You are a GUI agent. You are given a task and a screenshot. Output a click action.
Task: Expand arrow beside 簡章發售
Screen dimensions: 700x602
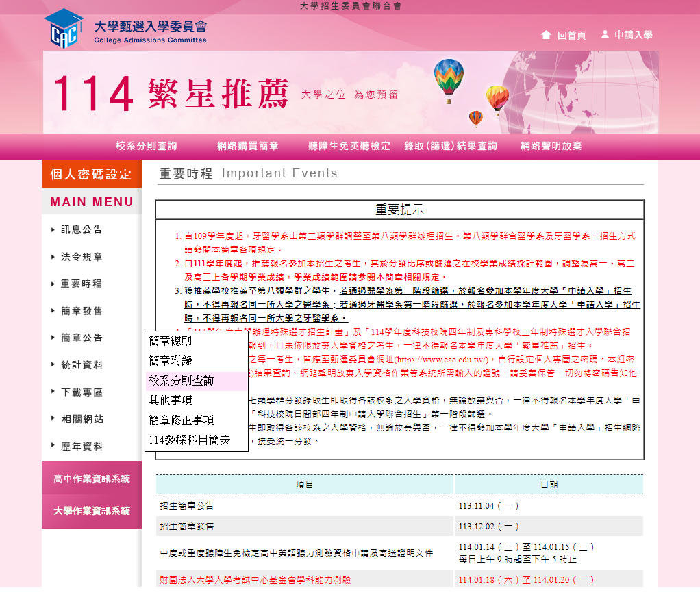53,311
